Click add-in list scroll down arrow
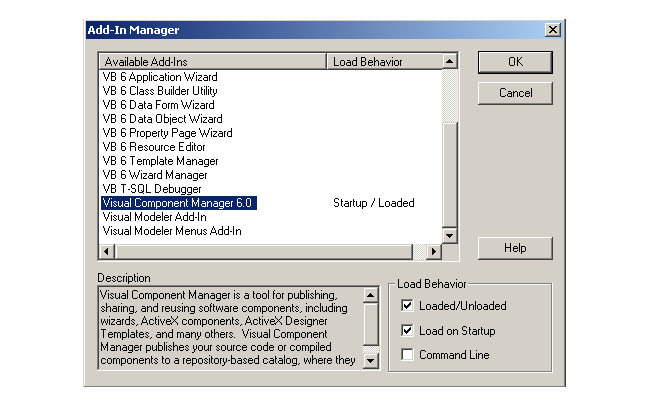This screenshot has width=650, height=412. click(x=450, y=236)
